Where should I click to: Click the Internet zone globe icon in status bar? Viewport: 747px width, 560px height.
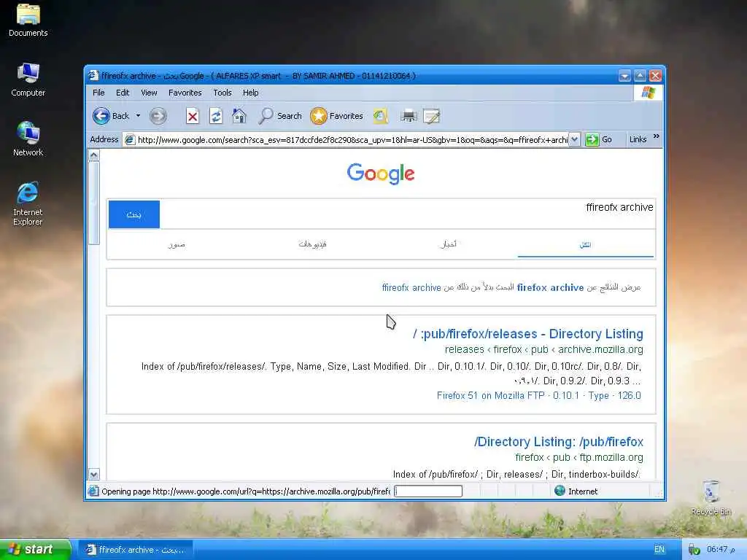click(560, 491)
